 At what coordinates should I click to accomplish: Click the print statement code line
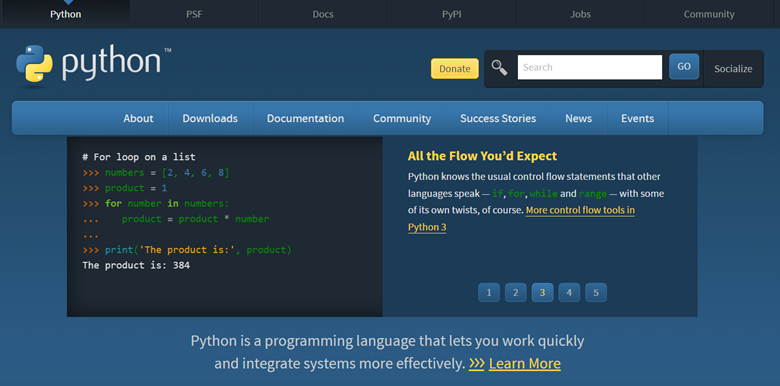pos(187,250)
